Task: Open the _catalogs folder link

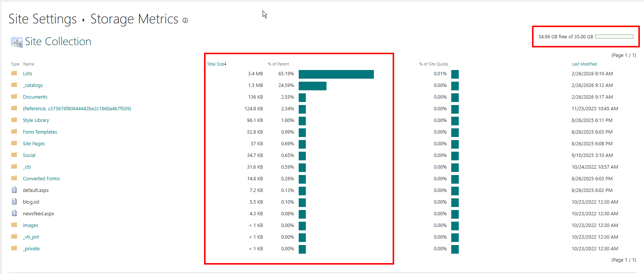Action: click(33, 85)
